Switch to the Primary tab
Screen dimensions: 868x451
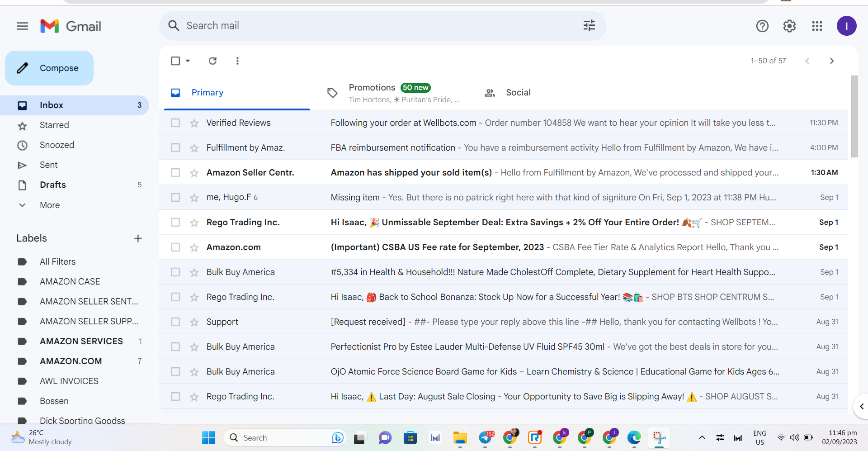point(237,93)
